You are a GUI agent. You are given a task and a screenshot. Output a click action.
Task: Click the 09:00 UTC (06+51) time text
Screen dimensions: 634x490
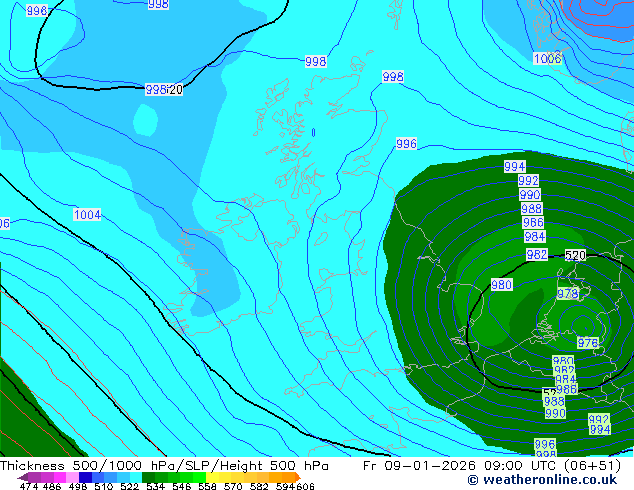point(552,466)
